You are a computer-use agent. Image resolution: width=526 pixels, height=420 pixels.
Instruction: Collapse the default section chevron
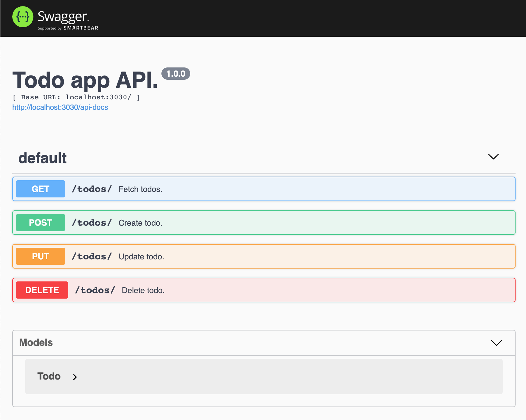(x=493, y=157)
